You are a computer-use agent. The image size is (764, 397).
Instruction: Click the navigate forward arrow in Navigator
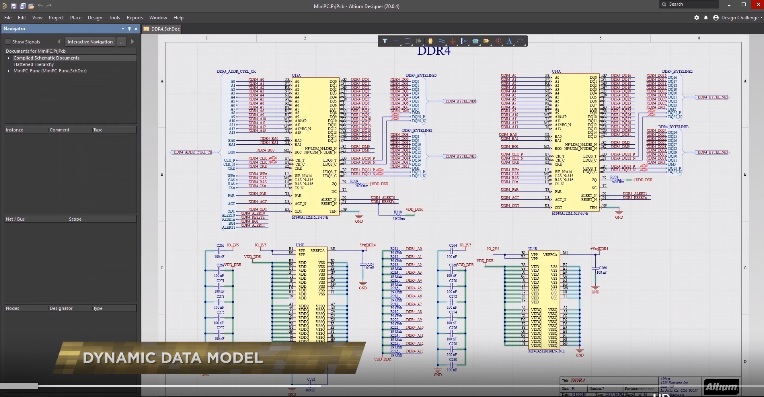point(132,42)
